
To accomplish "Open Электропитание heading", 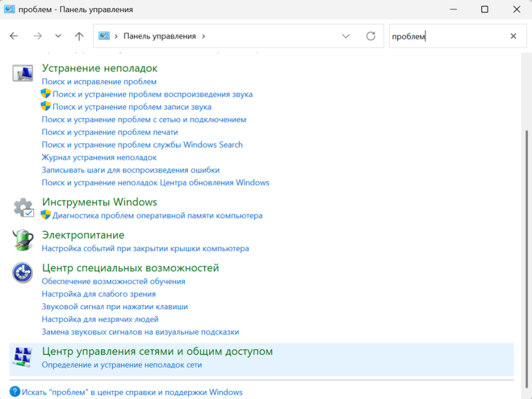I will (83, 235).
